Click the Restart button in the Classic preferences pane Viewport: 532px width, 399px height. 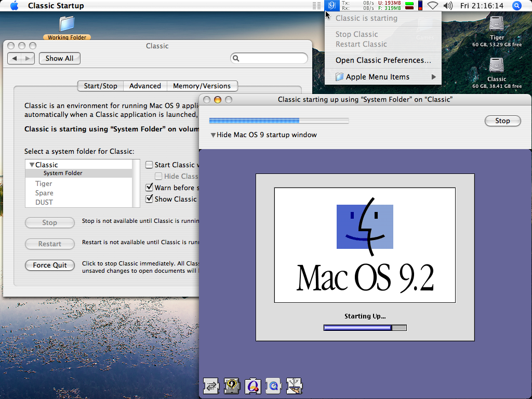(49, 244)
